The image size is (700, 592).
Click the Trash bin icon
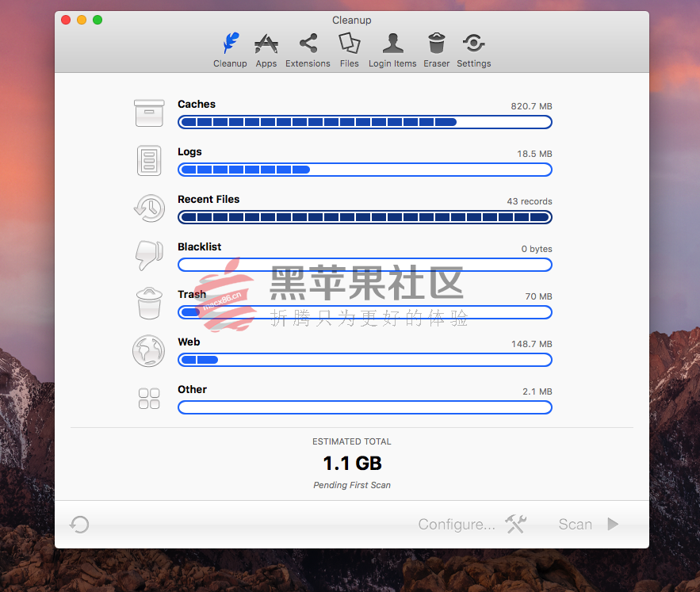point(149,304)
